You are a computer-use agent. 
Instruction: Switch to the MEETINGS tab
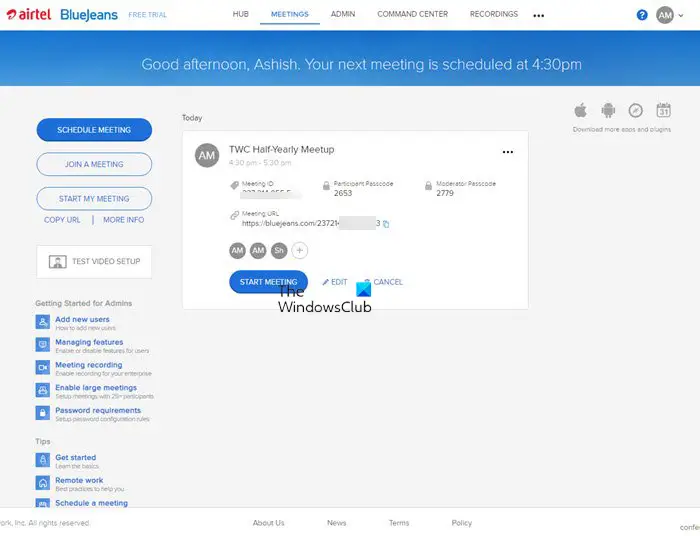click(290, 14)
